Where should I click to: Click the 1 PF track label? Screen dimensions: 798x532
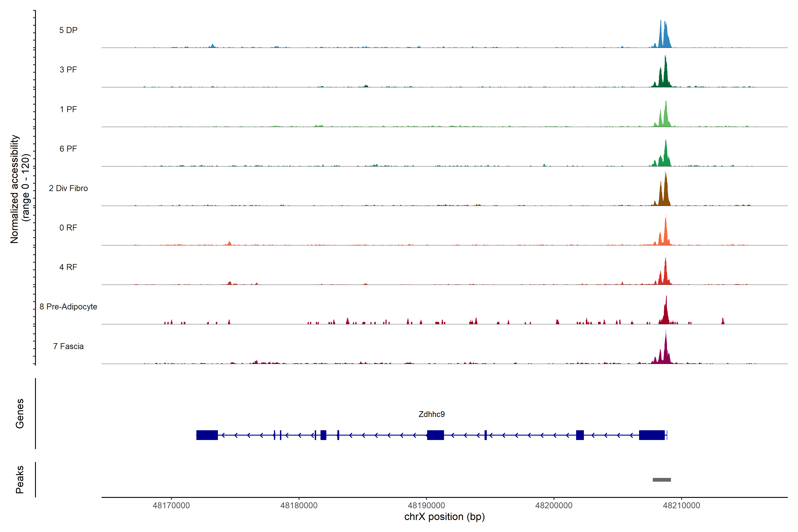coord(68,109)
